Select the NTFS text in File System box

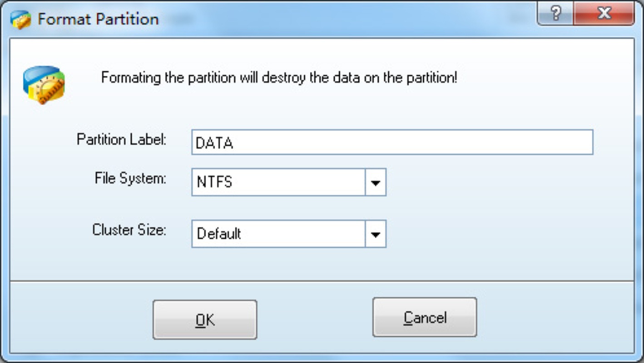[x=214, y=182]
